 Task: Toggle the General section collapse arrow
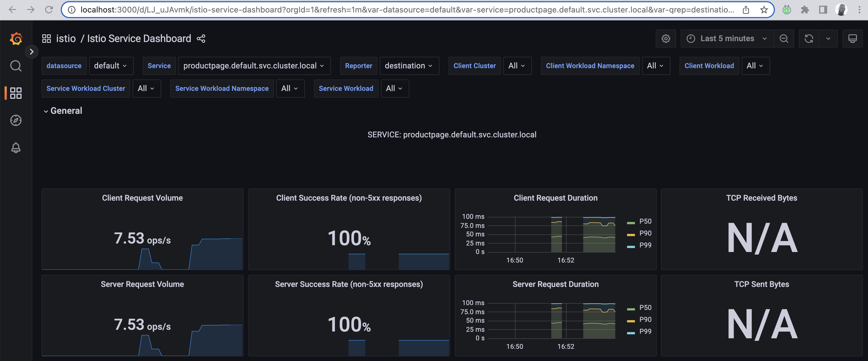45,110
